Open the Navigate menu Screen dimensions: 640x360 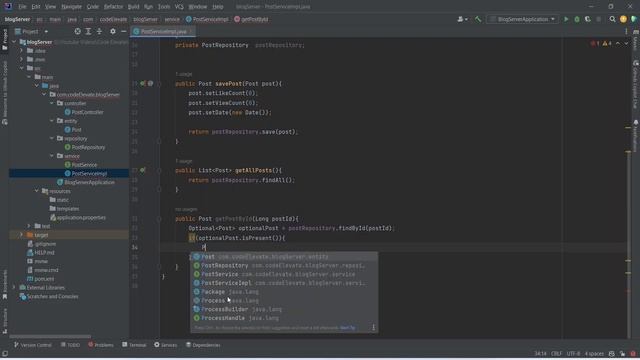[x=71, y=7]
